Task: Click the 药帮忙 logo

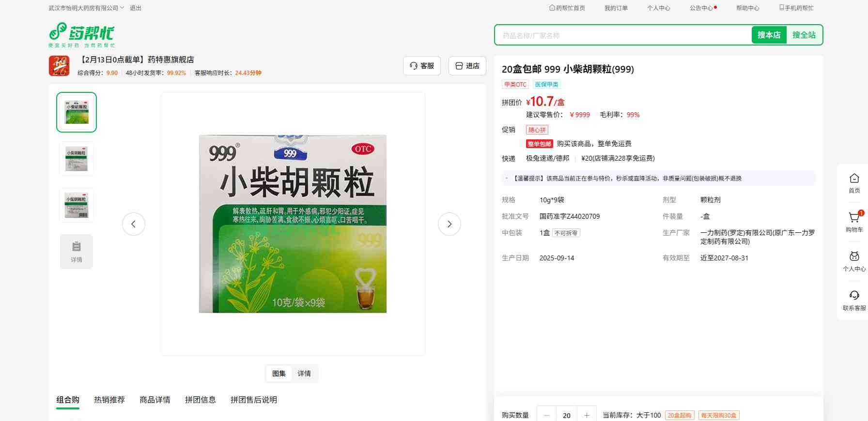Action: pyautogui.click(x=81, y=34)
